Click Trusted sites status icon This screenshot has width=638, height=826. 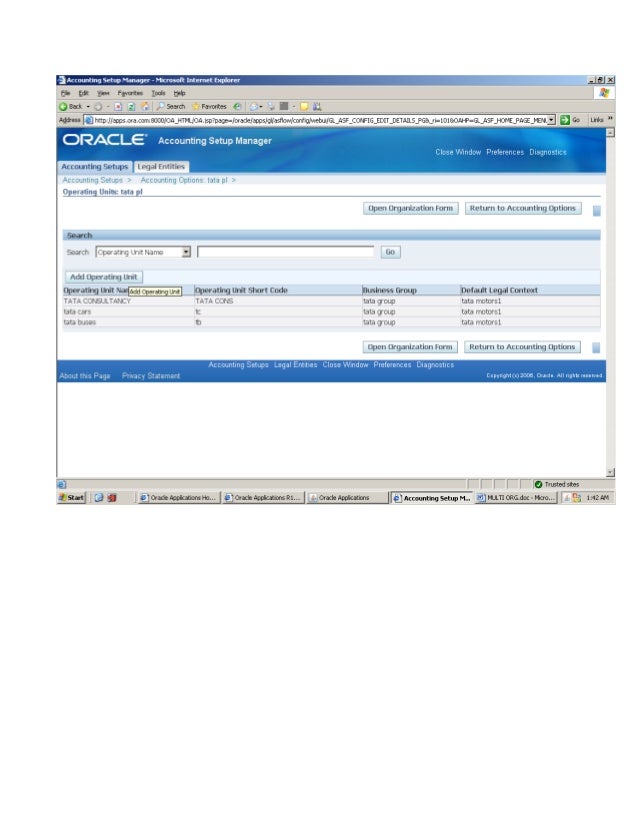point(538,484)
